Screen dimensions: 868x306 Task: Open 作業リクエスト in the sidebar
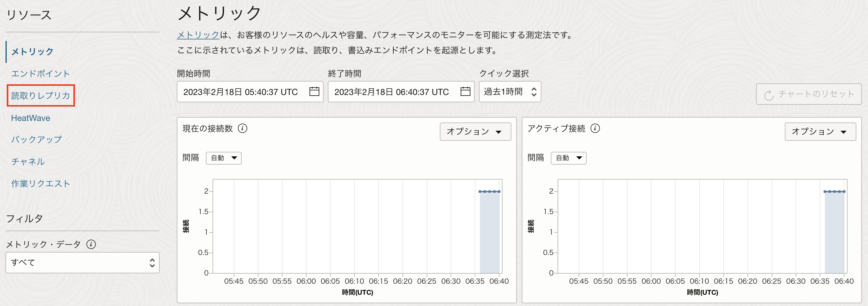[40, 184]
